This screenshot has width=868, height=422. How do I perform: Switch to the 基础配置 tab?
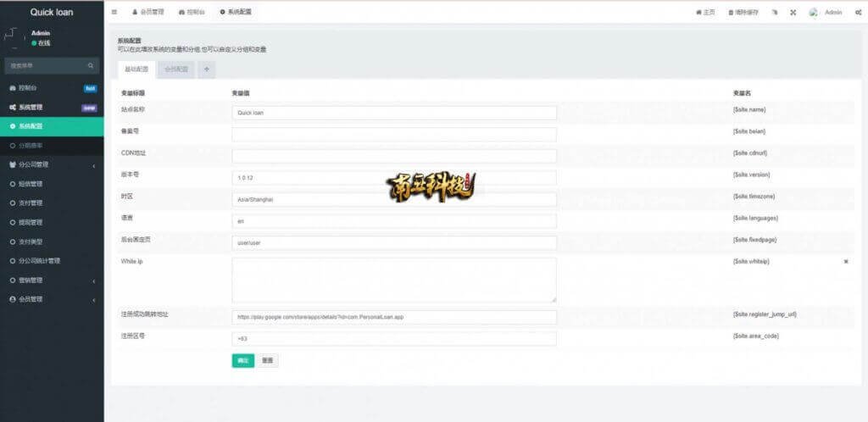pos(136,69)
